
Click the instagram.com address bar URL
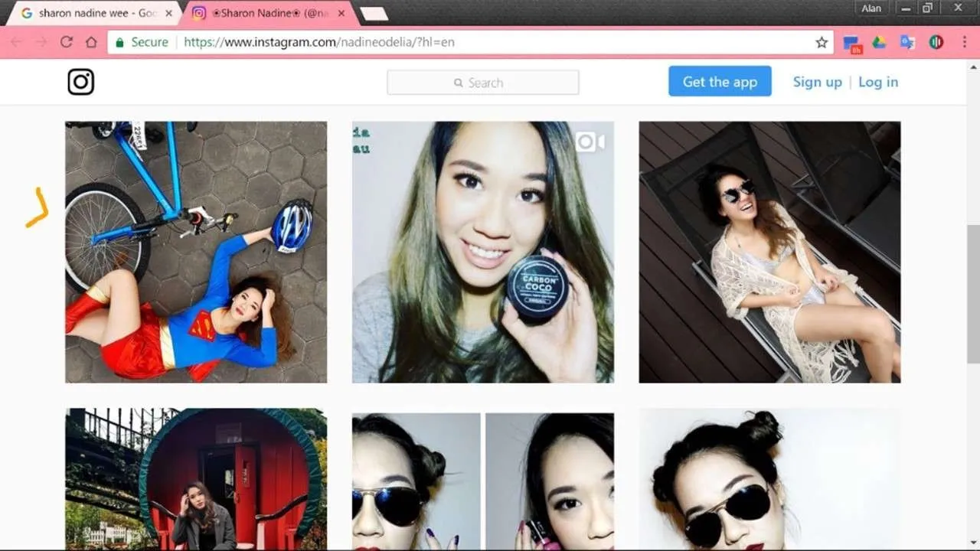pos(319,42)
